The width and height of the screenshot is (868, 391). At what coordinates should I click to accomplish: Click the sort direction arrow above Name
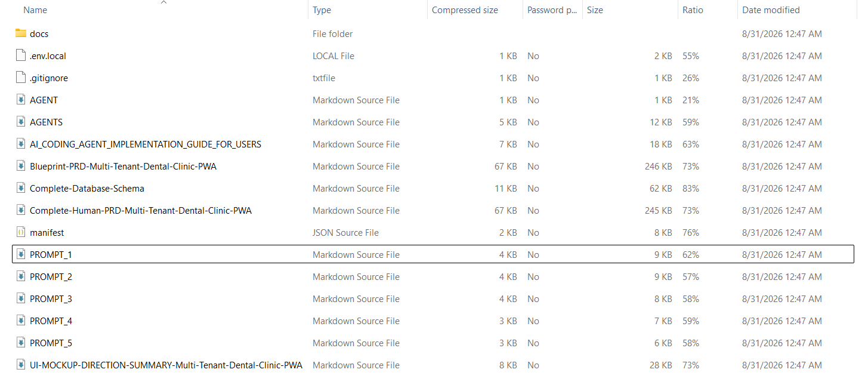click(x=163, y=2)
